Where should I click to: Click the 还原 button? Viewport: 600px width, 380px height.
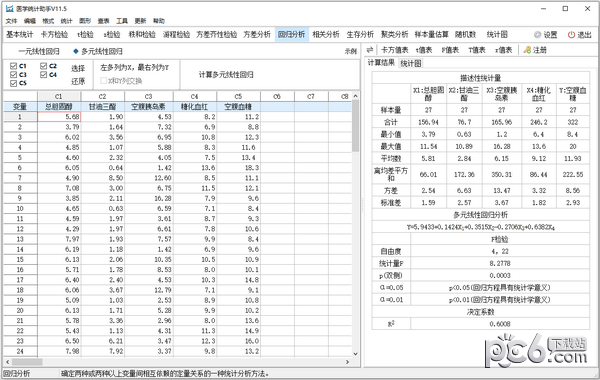(78, 82)
